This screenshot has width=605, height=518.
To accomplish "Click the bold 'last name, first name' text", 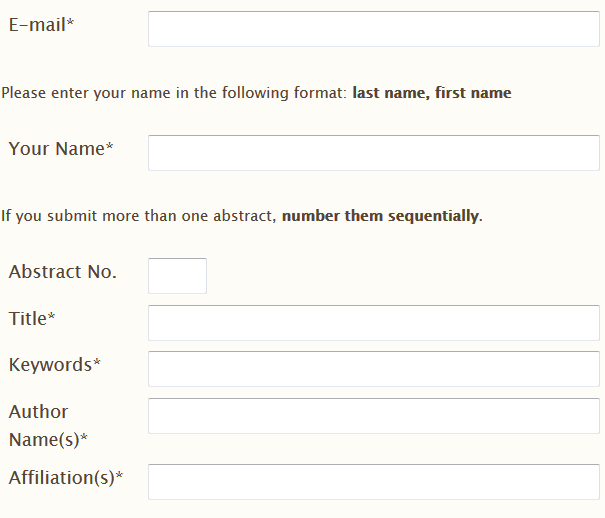I will 432,93.
